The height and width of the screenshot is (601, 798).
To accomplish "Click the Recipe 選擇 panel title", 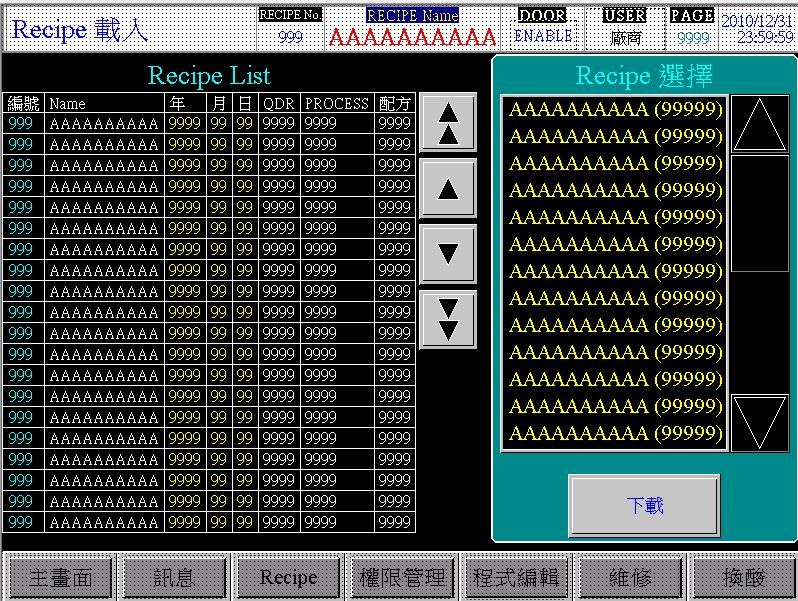I will click(x=644, y=76).
